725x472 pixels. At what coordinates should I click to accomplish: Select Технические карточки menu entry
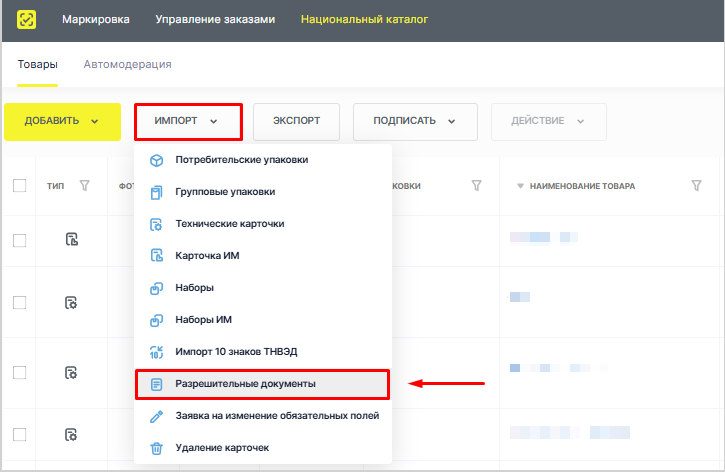(263, 224)
